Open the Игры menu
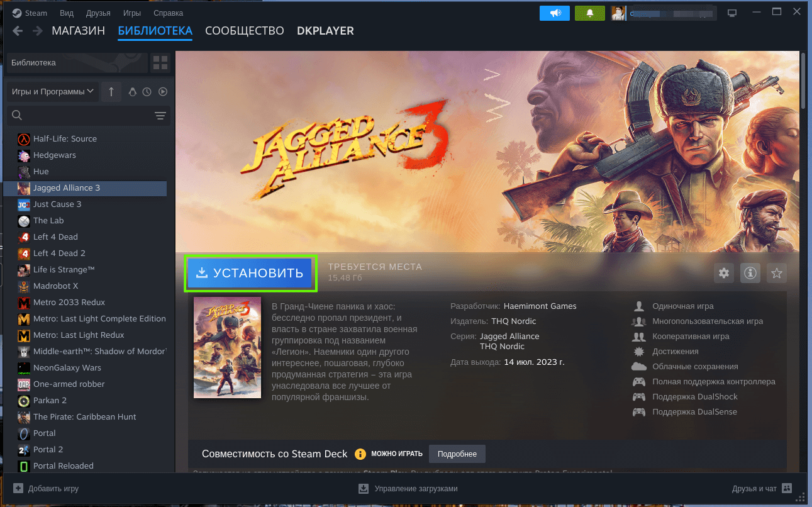The image size is (812, 507). point(132,13)
